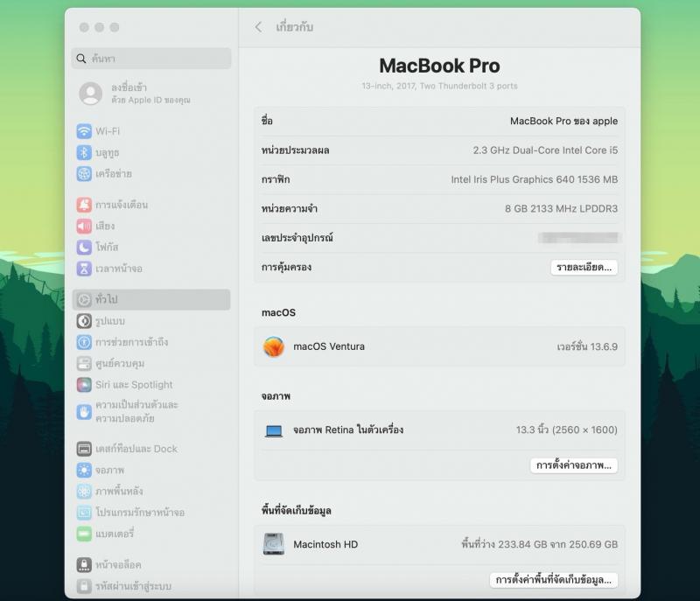Click the macOS Ventura logo icon
Viewport: 700px width, 601px height.
274,346
